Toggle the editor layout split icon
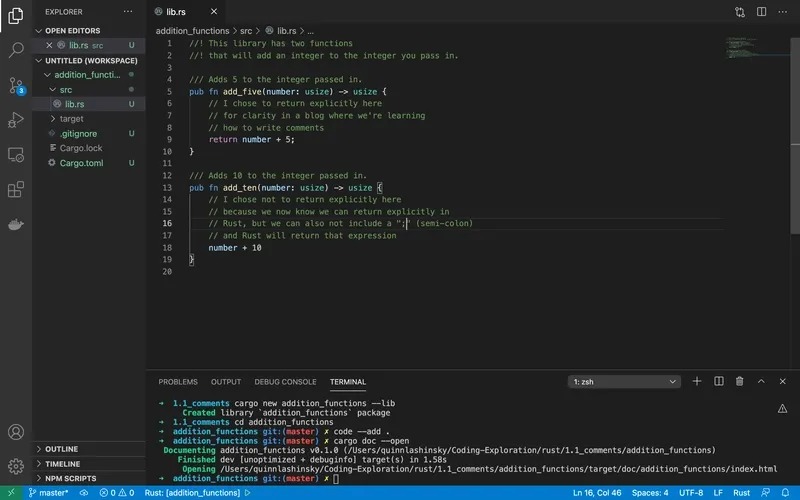The width and height of the screenshot is (800, 500). coord(761,12)
